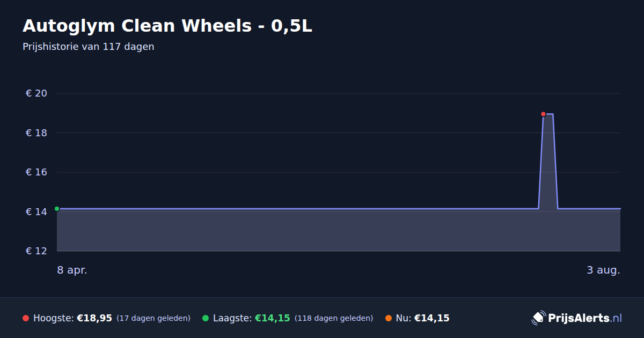Click the Prijshistorie van 117 dagen subtitle
This screenshot has height=338, width=644.
89,47
